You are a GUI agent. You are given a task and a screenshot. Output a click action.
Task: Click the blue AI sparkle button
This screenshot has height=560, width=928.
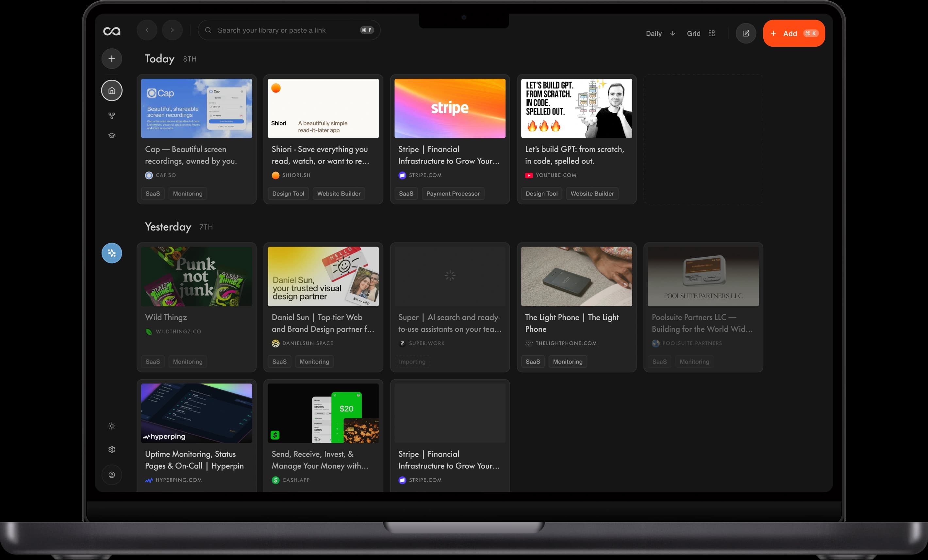click(112, 253)
